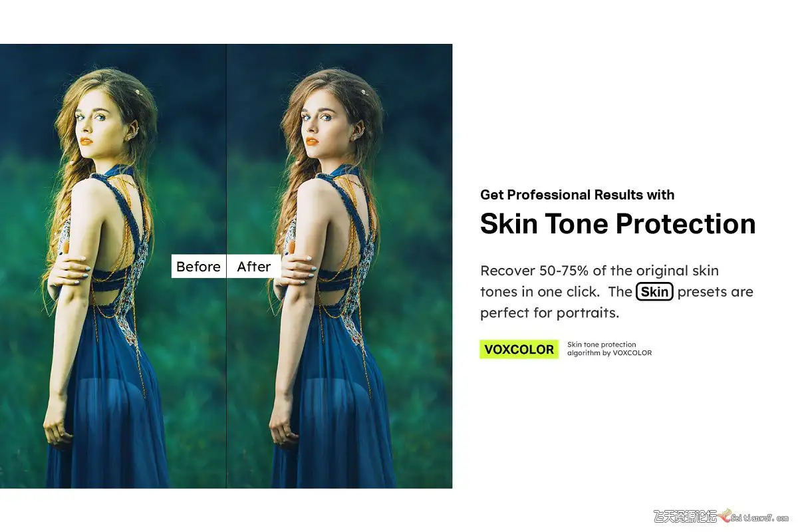Click the hair pin in Before photo
Image resolution: width=798 pixels, height=532 pixels.
click(138, 92)
